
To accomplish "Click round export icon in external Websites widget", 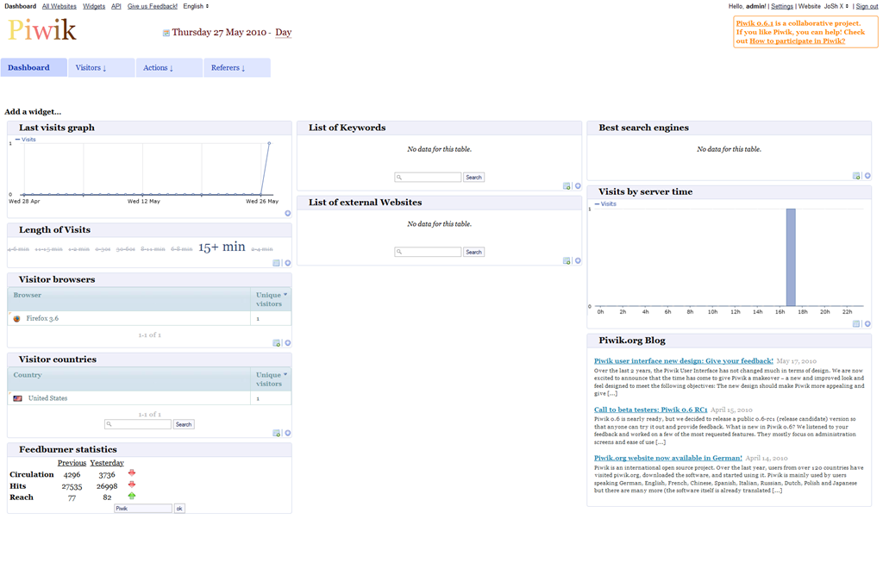I will point(578,260).
